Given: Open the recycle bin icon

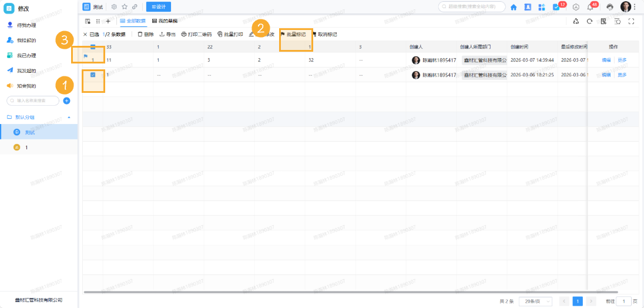Looking at the screenshot, I should coord(576,21).
